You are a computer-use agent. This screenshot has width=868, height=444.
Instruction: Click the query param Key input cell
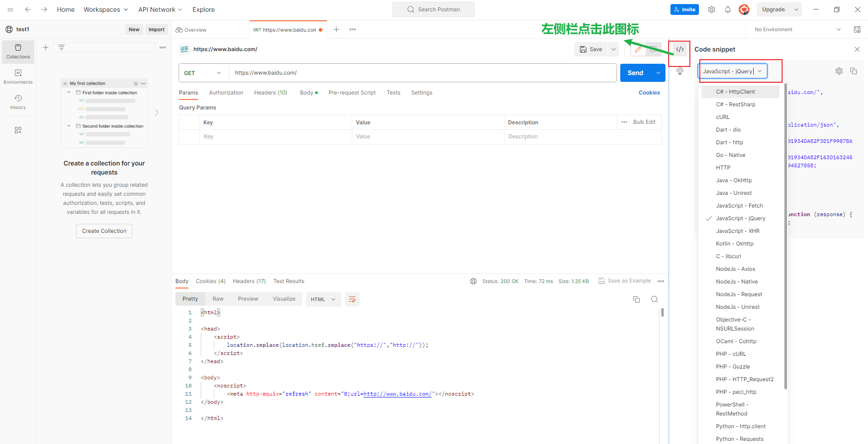click(275, 137)
